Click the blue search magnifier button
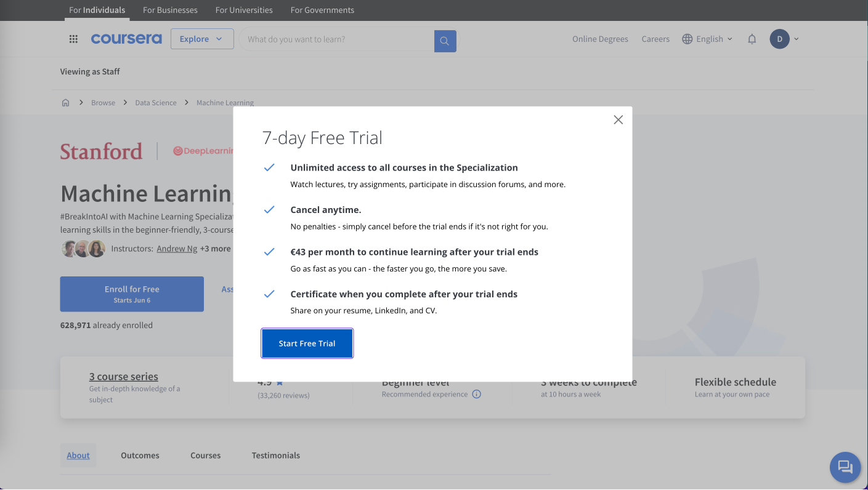Image resolution: width=868 pixels, height=490 pixels. (x=445, y=41)
